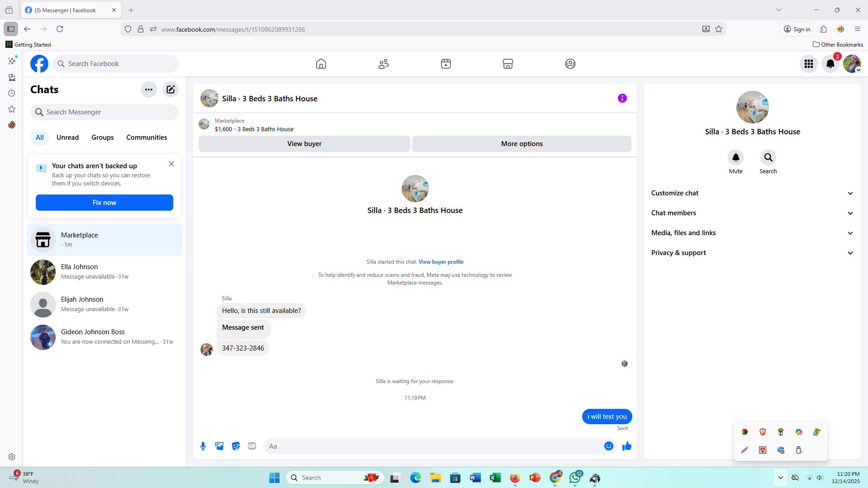This screenshot has width=868, height=488.
Task: Attach a photo with image icon
Action: click(x=219, y=446)
